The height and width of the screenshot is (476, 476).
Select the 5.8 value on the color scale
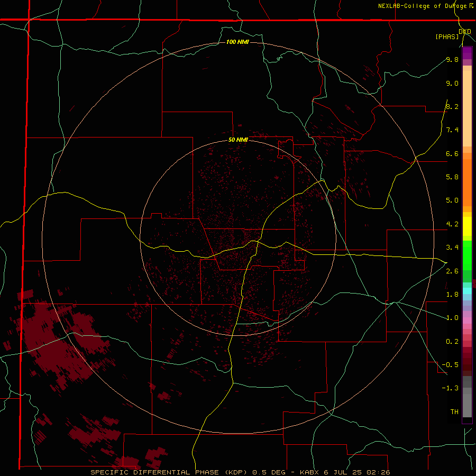pos(452,177)
